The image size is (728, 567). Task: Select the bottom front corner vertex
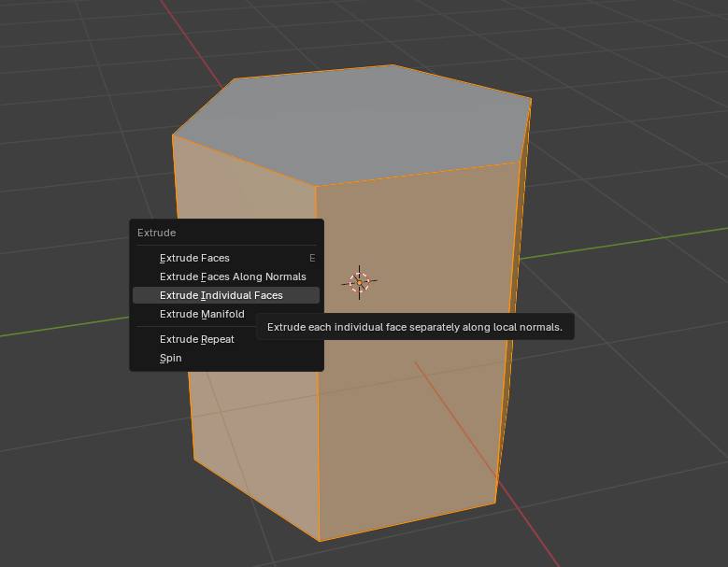point(320,541)
